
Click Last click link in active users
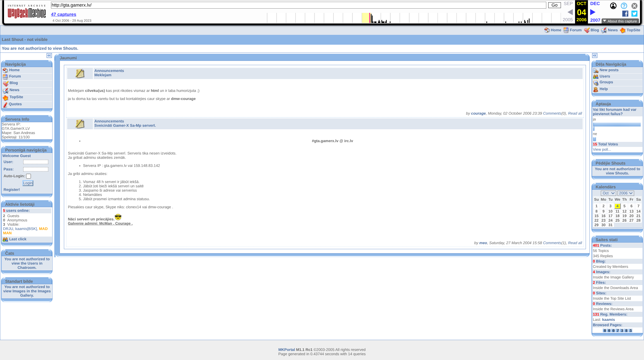coord(18,239)
